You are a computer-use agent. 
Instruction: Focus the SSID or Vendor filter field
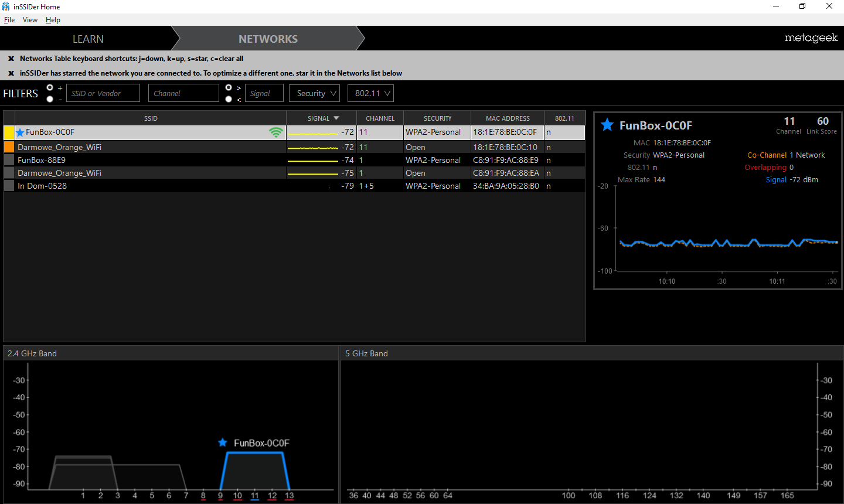coord(103,93)
